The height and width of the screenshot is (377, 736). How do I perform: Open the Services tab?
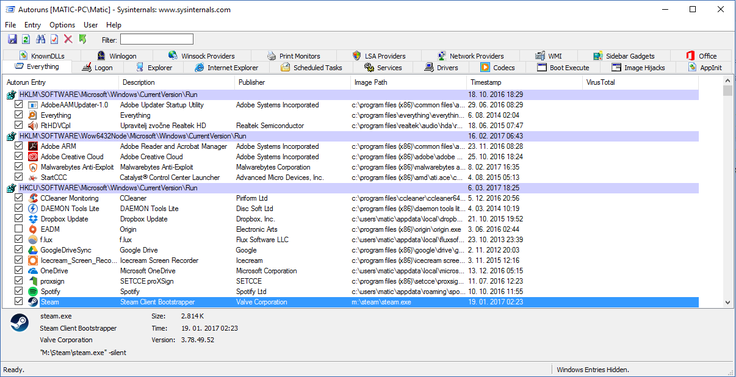click(x=383, y=68)
